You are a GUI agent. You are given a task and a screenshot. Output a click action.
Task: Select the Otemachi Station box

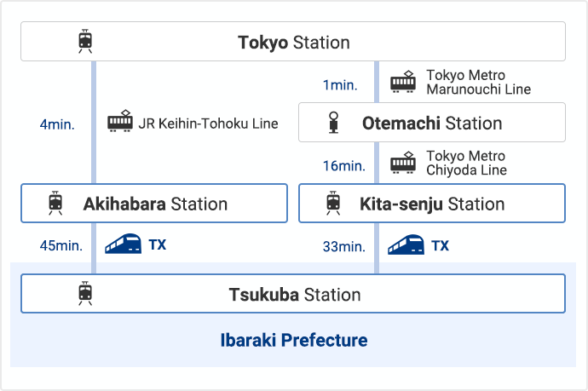click(x=432, y=122)
